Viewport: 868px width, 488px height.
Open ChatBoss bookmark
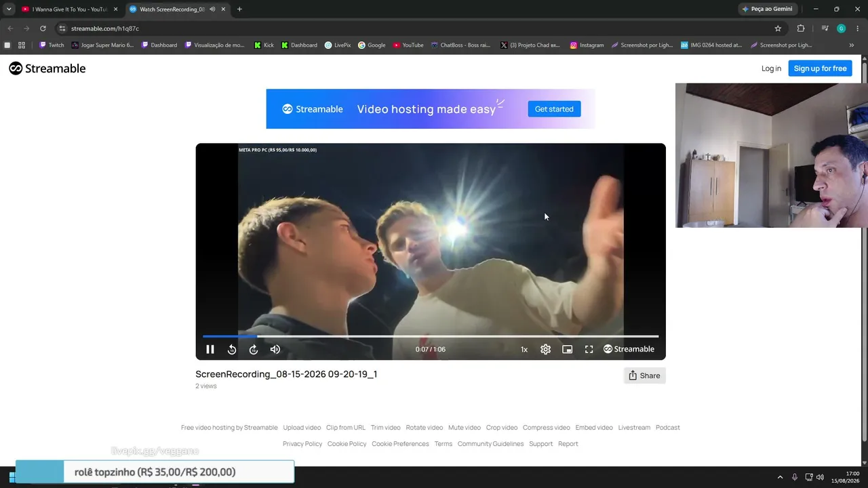point(460,45)
